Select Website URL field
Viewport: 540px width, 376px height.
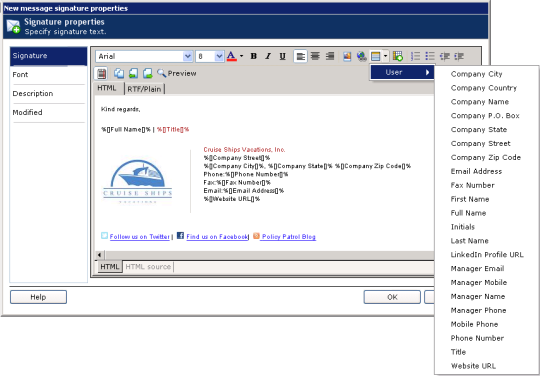tap(473, 366)
